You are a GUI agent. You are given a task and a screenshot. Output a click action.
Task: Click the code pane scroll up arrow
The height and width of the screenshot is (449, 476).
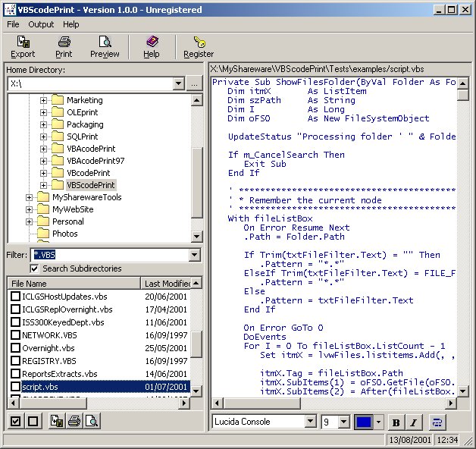pyautogui.click(x=462, y=83)
